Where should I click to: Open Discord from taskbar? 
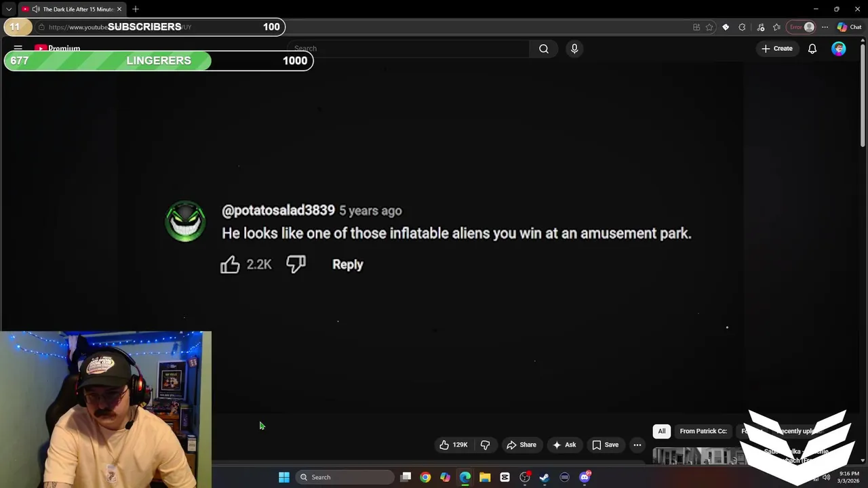click(x=585, y=477)
